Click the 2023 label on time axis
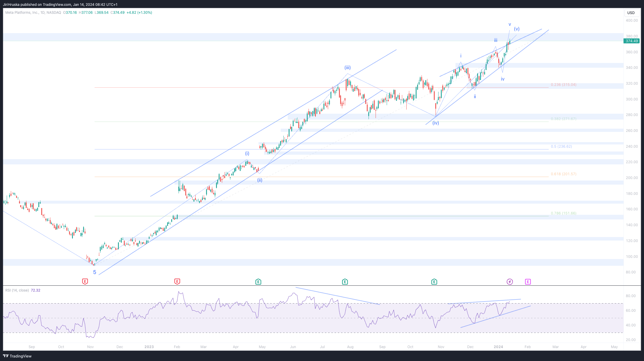This screenshot has height=361, width=644. click(149, 347)
